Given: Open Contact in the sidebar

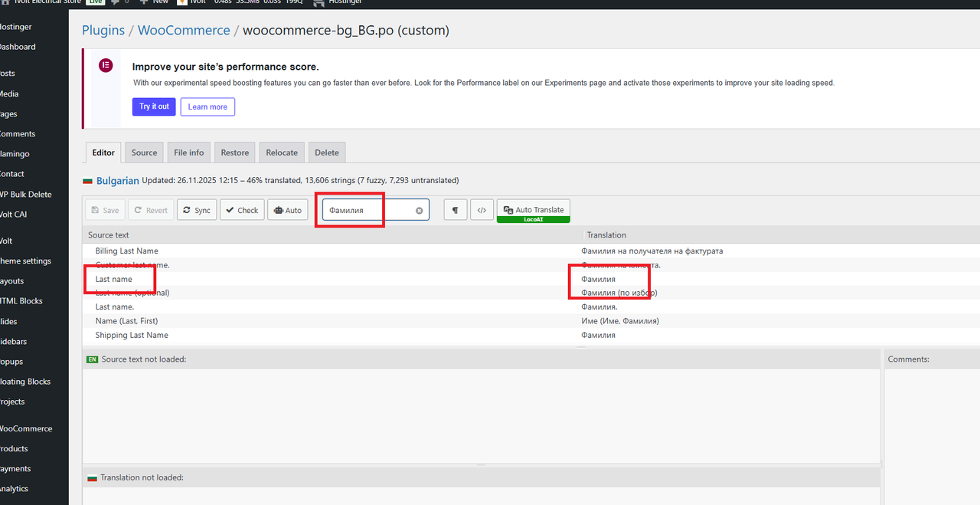Looking at the screenshot, I should tap(12, 174).
